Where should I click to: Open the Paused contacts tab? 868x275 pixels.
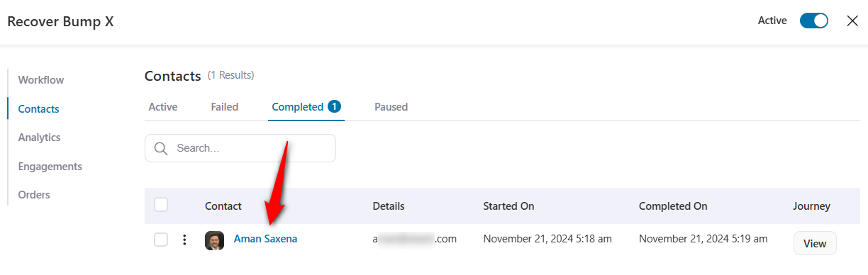(x=391, y=107)
